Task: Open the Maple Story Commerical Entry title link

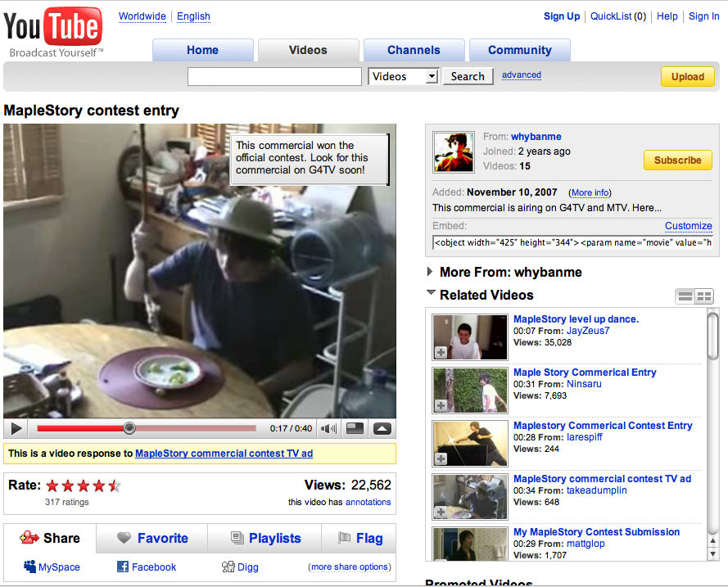Action: point(585,373)
